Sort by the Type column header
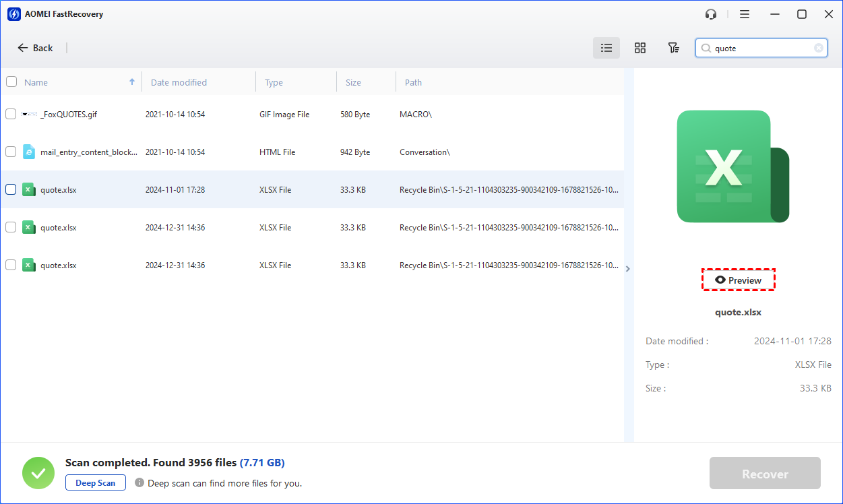843x504 pixels. coord(274,82)
